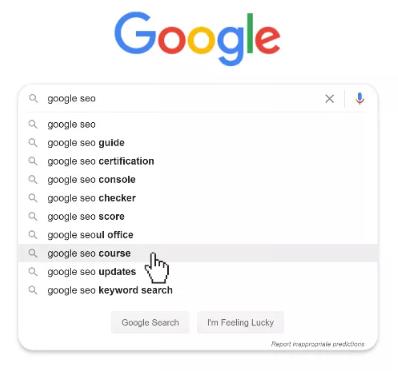Click magnifier icon beside 'google seo certification'

tap(33, 161)
